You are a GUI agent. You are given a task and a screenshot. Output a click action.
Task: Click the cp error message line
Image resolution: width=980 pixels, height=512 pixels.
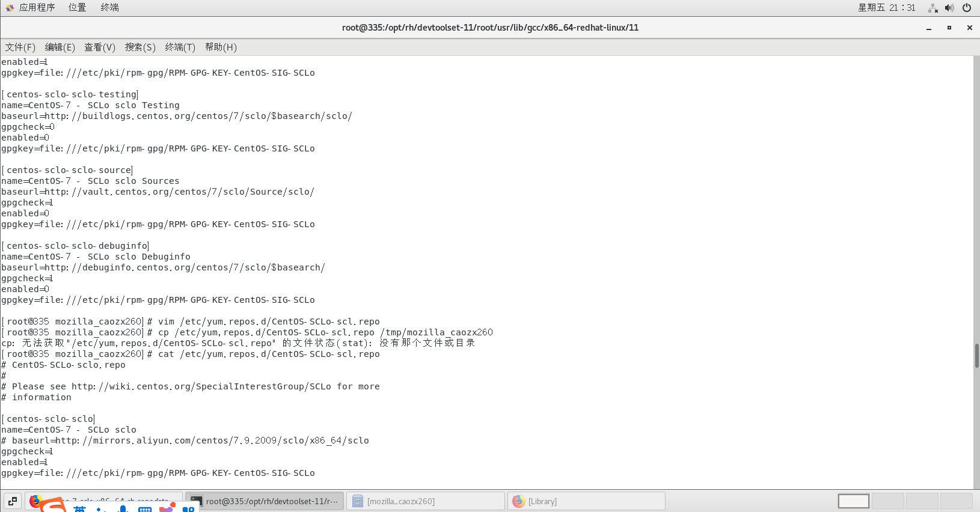[x=238, y=343]
